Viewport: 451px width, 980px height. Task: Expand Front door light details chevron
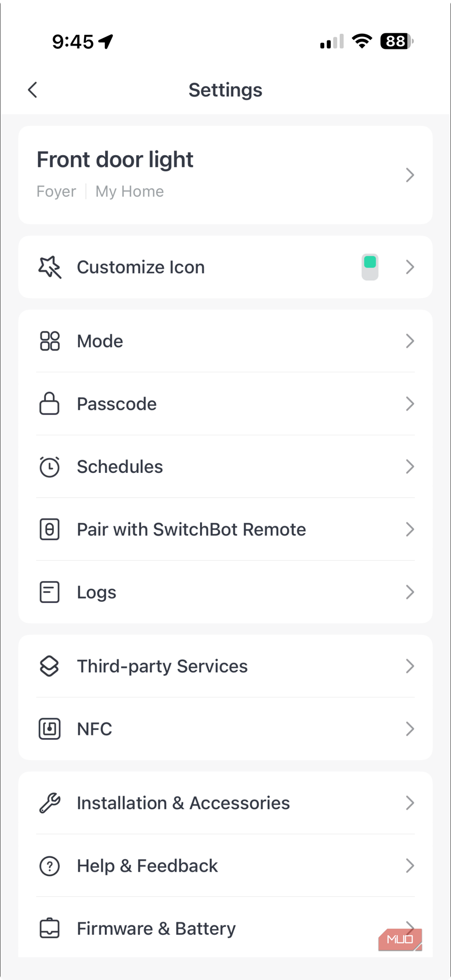click(x=410, y=175)
